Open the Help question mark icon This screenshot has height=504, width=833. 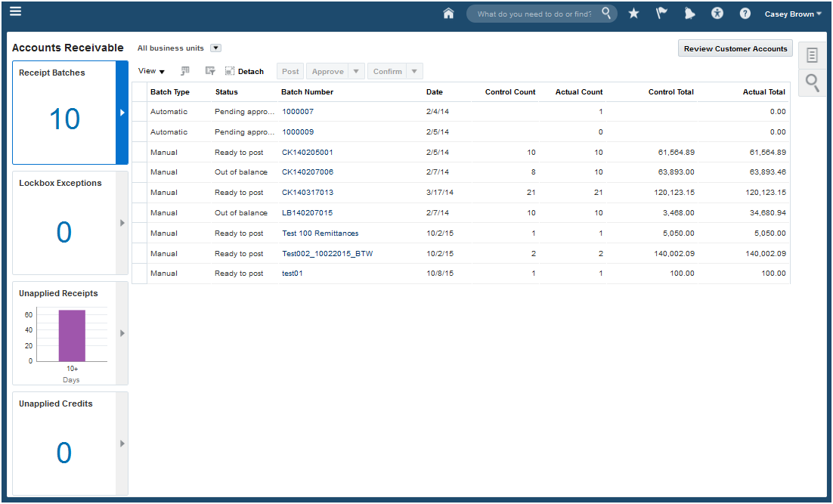745,14
